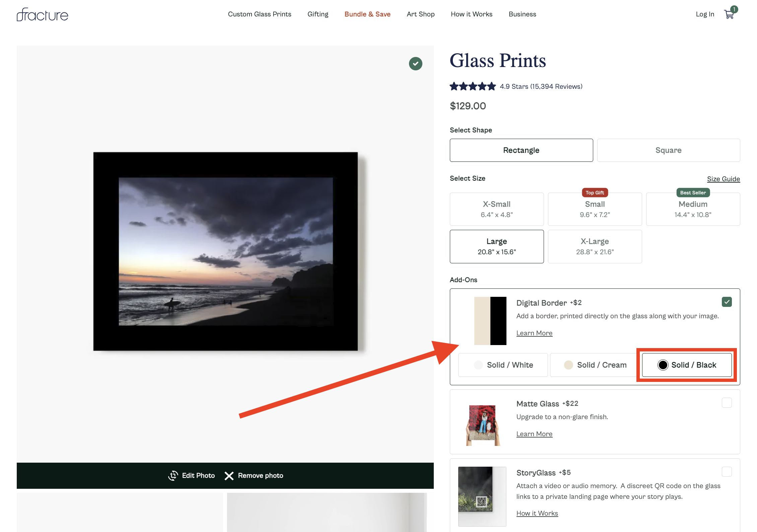
Task: Open the shopping cart icon
Action: 729,14
